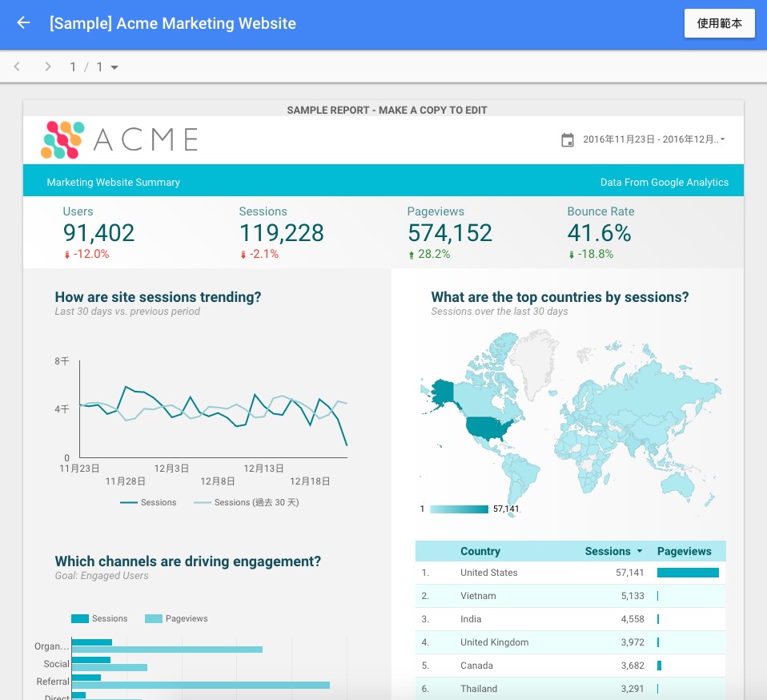Toggle the Sessions (過去 30 天) legend entry
767x700 pixels.
246,502
